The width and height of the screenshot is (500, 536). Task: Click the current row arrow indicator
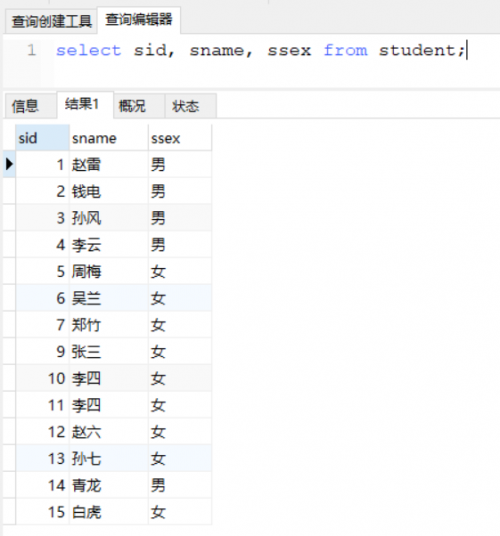pyautogui.click(x=9, y=164)
